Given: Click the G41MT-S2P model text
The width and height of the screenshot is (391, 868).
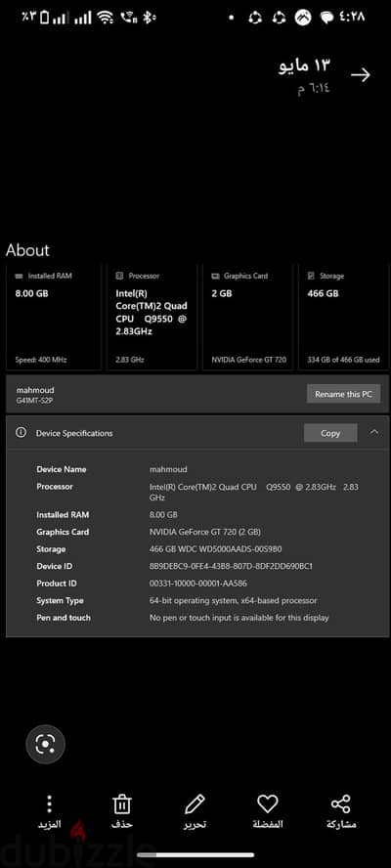Looking at the screenshot, I should pos(34,399).
